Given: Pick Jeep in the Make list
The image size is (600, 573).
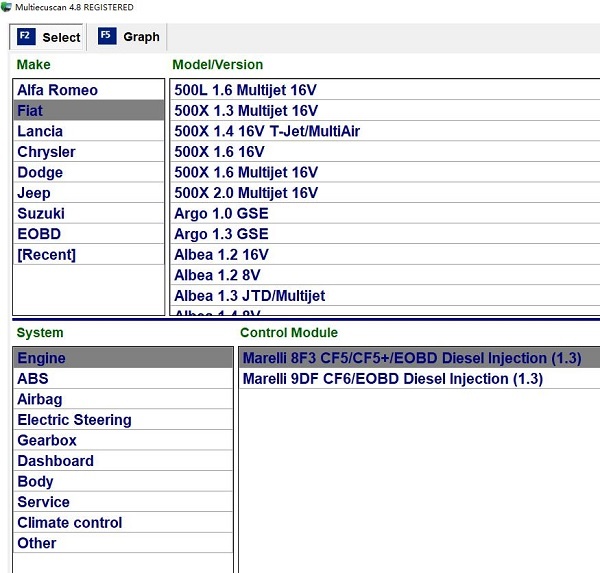Looking at the screenshot, I should click(x=34, y=193).
